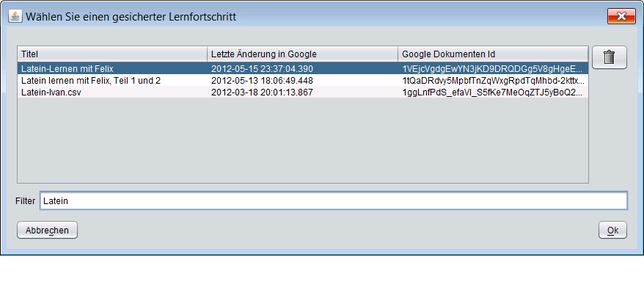Click the date 2012-03-18 20:01:13.867
The image size is (644, 290).
click(x=262, y=93)
